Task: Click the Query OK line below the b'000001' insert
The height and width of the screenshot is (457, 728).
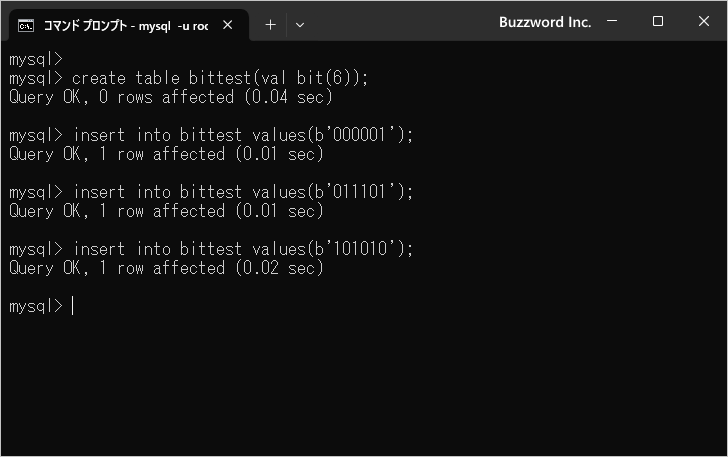Action: 166,154
